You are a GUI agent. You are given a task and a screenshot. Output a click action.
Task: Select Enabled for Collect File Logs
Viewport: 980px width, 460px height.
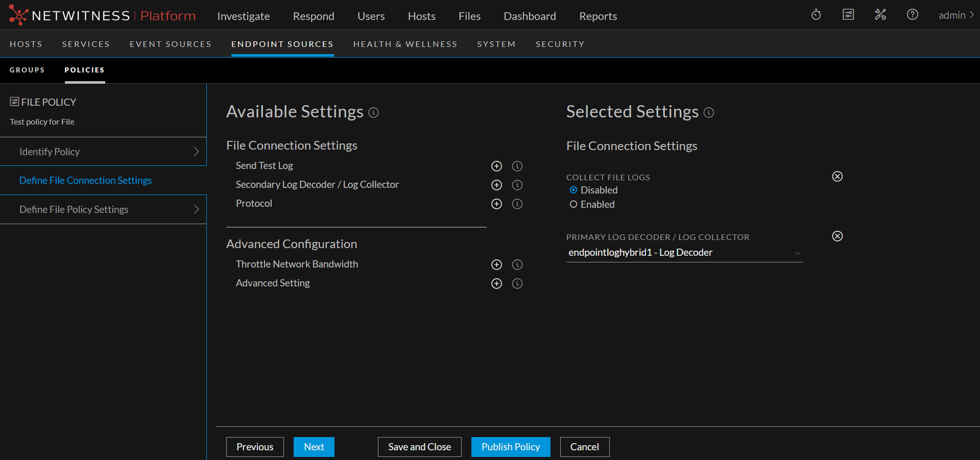[x=573, y=204]
